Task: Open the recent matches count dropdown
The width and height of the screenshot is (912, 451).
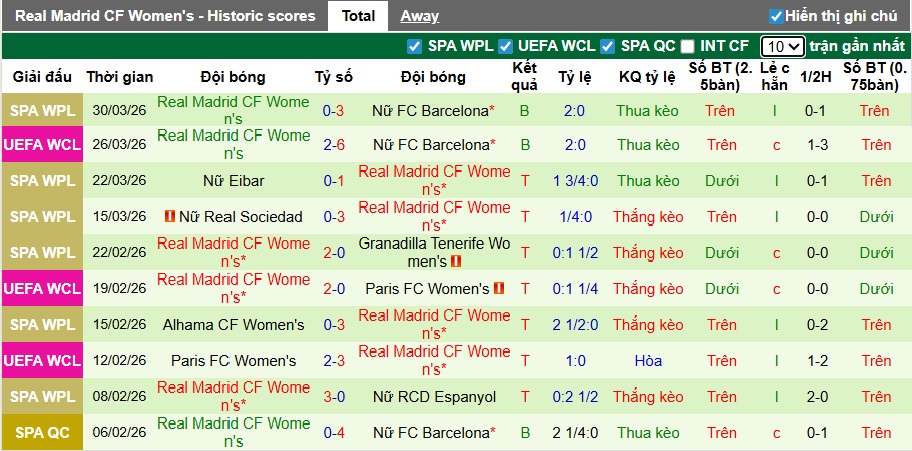Action: point(782,46)
